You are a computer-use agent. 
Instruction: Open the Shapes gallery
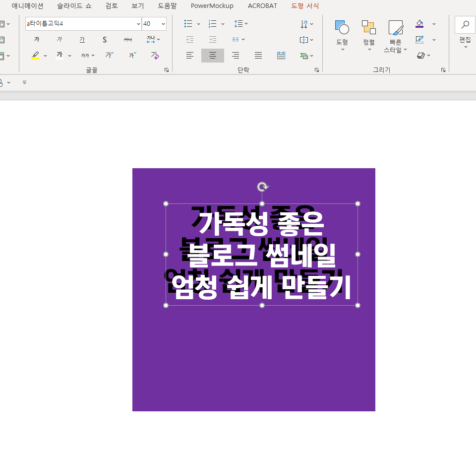tap(342, 36)
